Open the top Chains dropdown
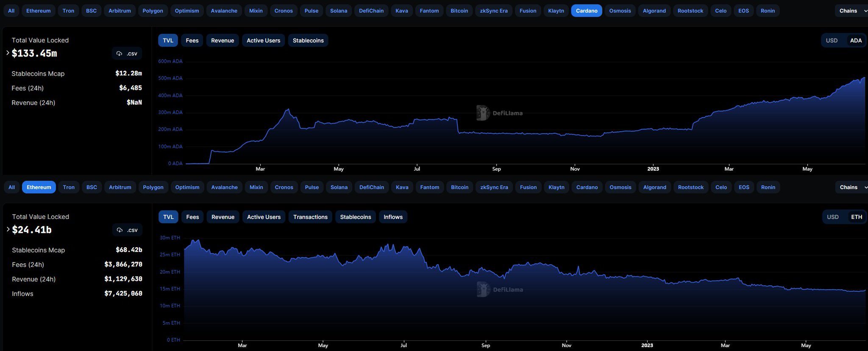 tap(853, 11)
